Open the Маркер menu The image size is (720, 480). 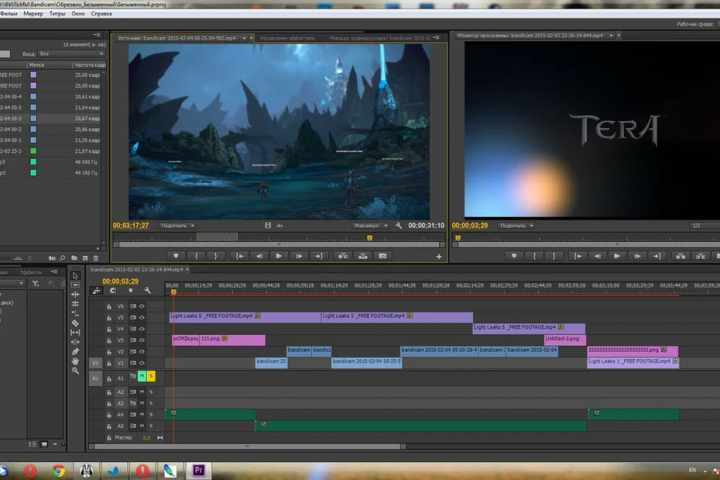33,14
